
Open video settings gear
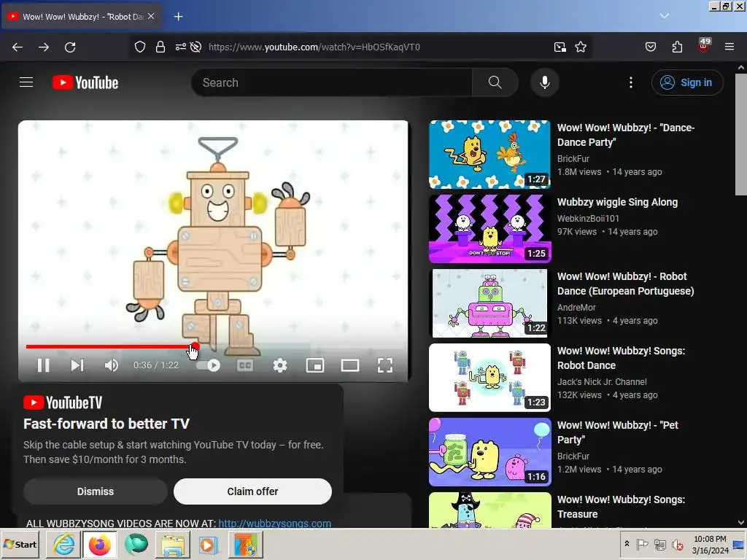click(x=280, y=365)
